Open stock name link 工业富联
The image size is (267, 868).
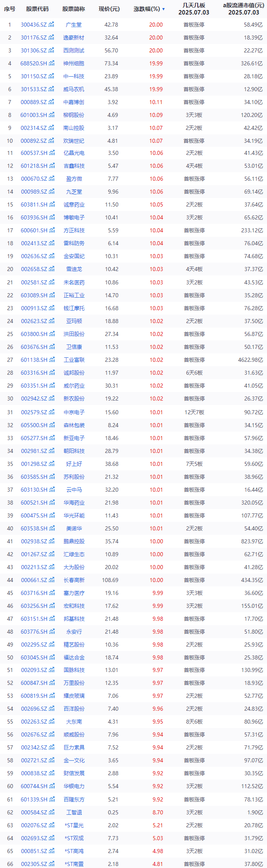pos(74,360)
